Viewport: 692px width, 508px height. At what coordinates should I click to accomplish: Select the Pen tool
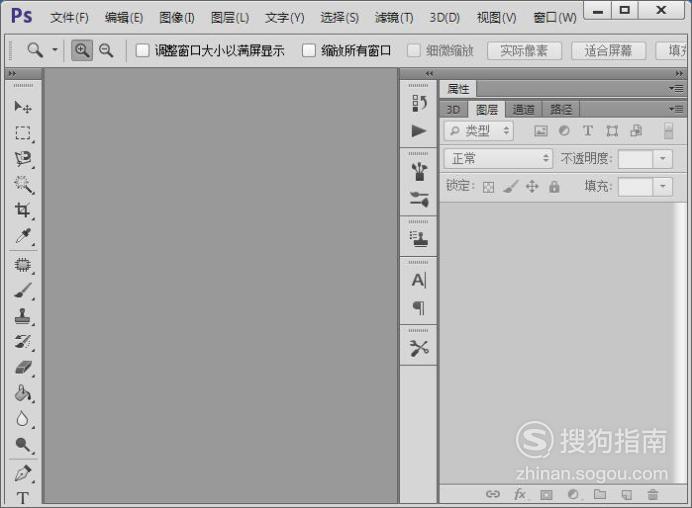tap(23, 473)
